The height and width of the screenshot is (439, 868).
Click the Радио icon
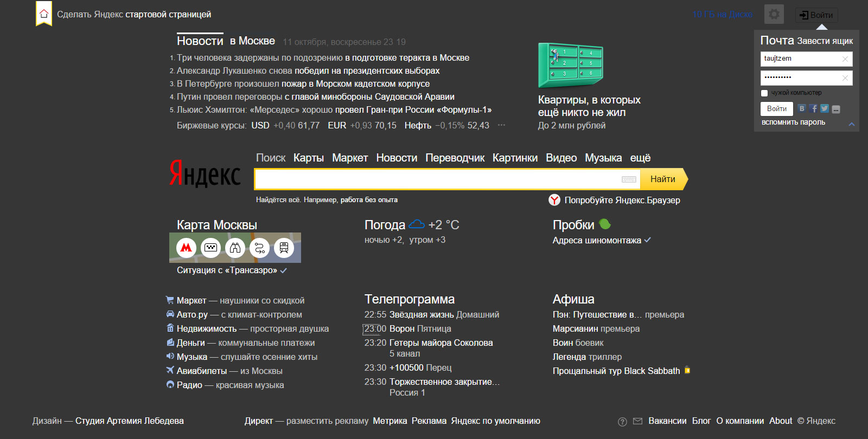(170, 384)
